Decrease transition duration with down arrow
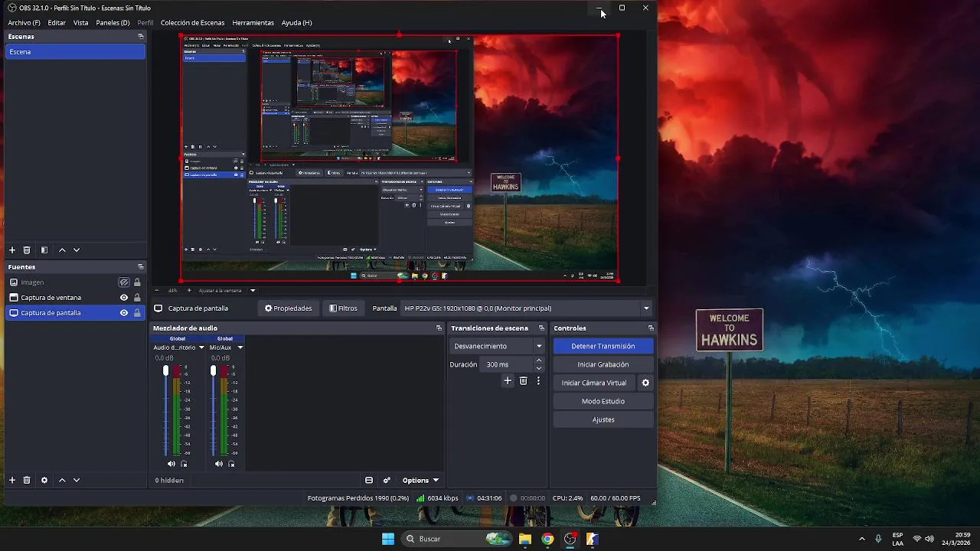The image size is (980, 551). click(x=539, y=369)
